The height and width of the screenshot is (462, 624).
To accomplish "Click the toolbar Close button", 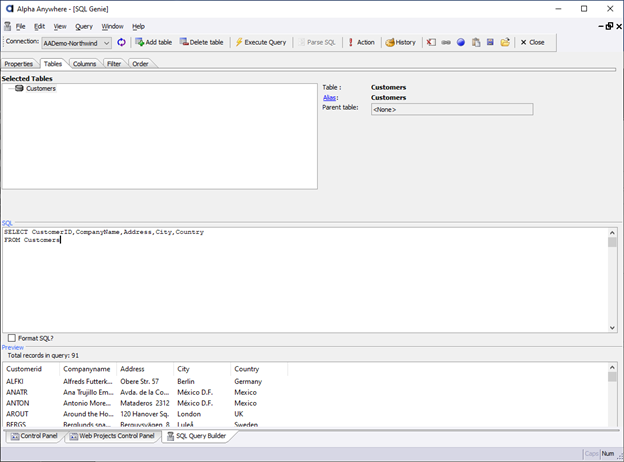I will tap(532, 42).
